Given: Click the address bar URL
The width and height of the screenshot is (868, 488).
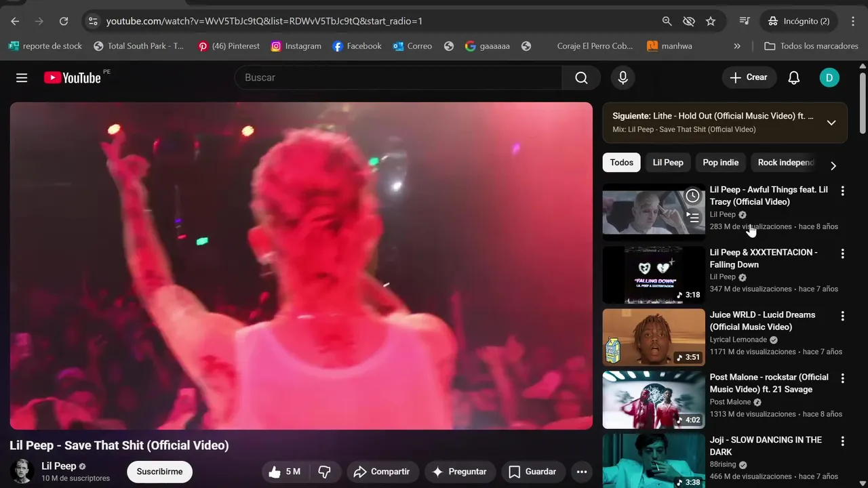Looking at the screenshot, I should point(264,21).
